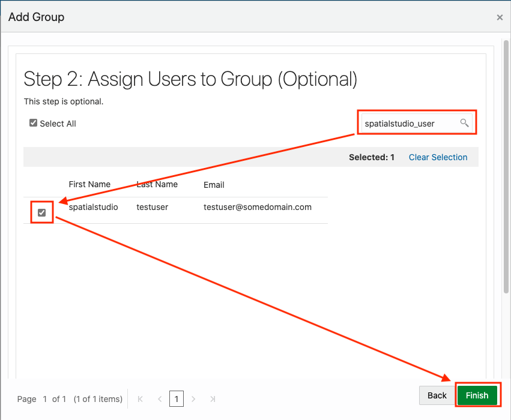Go to previous page chevron

click(160, 399)
